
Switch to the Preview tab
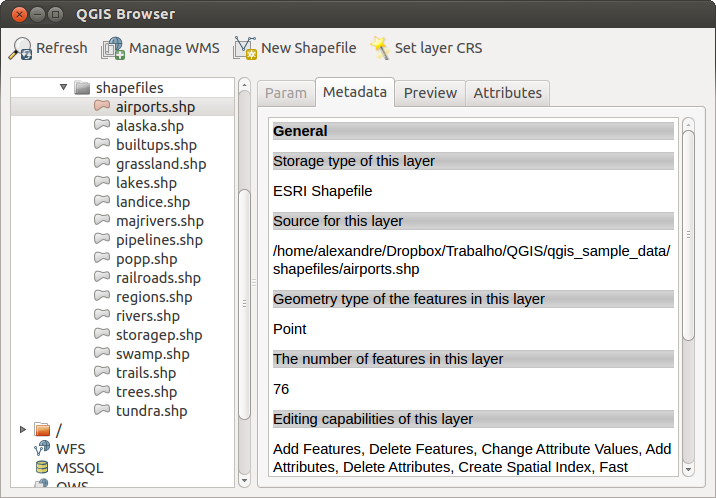[x=430, y=93]
